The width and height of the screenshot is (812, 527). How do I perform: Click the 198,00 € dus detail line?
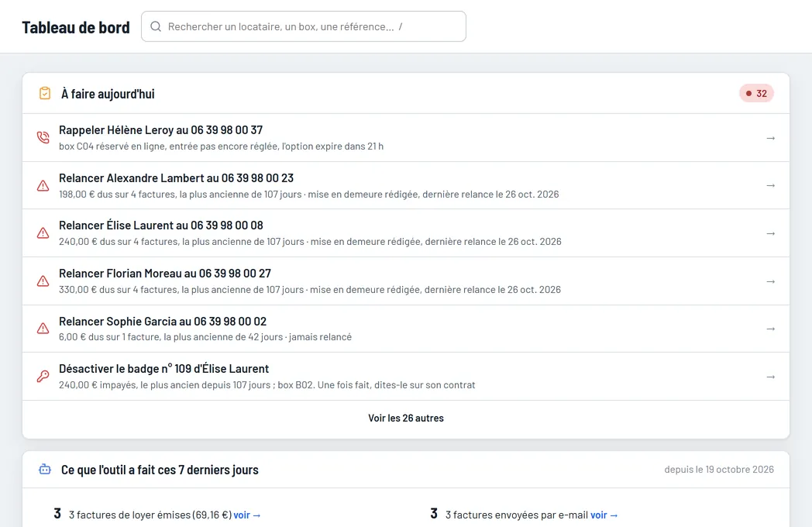click(x=308, y=195)
